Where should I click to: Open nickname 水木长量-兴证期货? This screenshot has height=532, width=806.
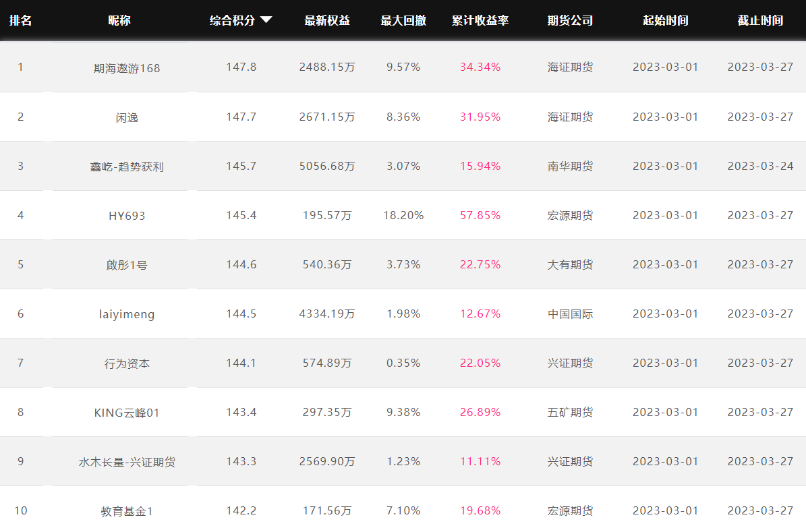[x=127, y=462]
